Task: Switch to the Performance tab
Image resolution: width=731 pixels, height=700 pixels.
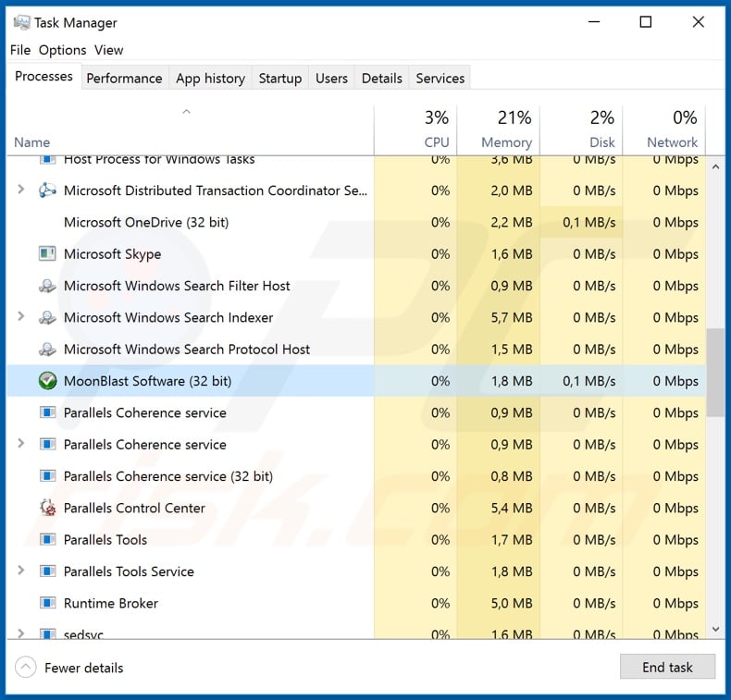Action: pos(124,79)
